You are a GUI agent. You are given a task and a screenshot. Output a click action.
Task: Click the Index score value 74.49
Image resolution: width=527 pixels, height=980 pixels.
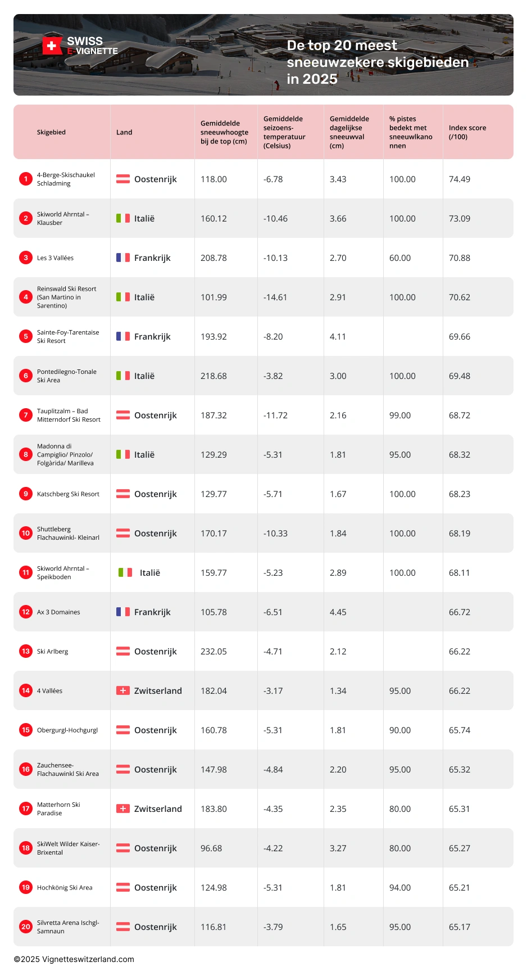pyautogui.click(x=460, y=179)
